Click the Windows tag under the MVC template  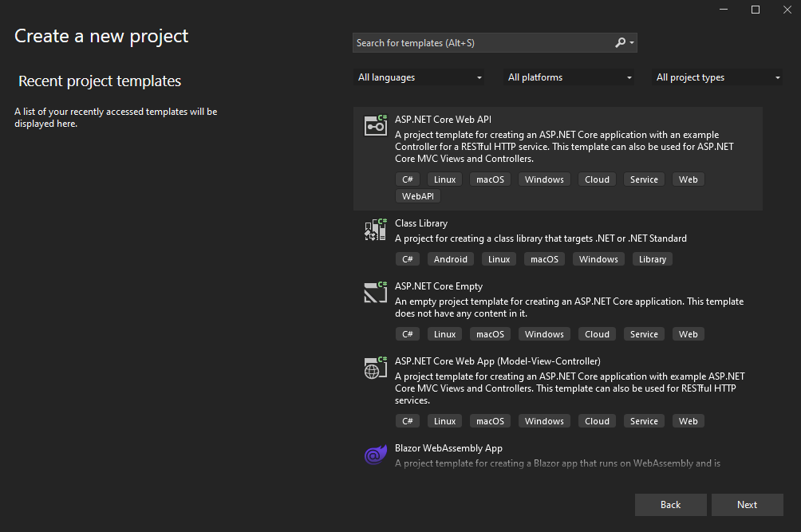(545, 421)
